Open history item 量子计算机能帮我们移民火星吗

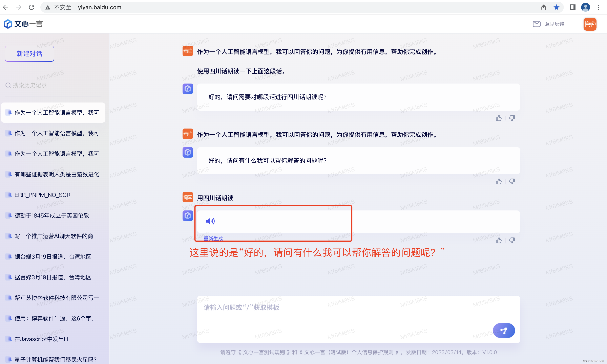click(53, 359)
